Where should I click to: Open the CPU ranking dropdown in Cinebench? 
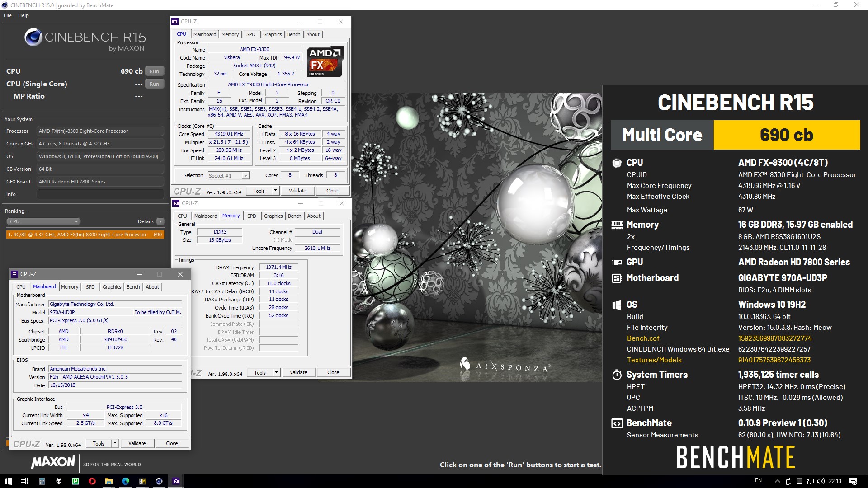point(43,221)
